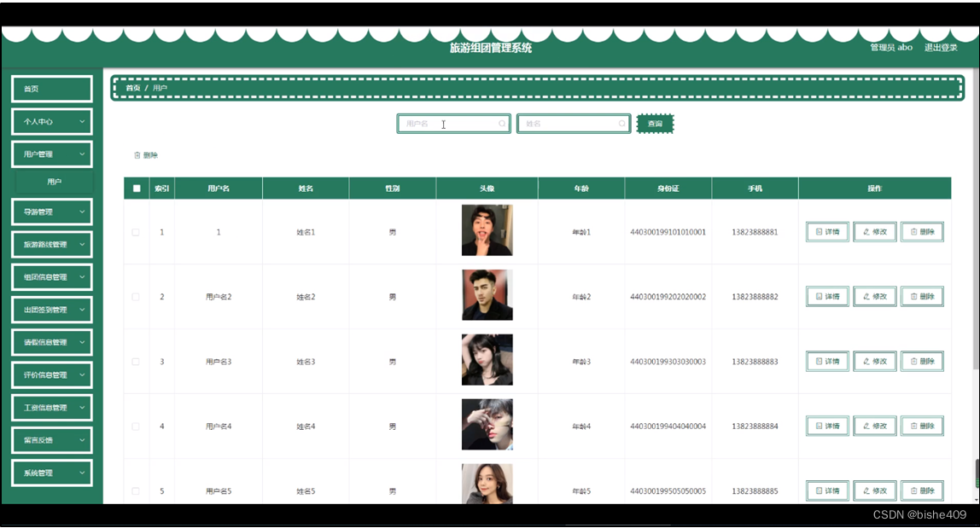Focus the 姓名 search input
Image resolution: width=980 pixels, height=528 pixels.
pos(574,124)
